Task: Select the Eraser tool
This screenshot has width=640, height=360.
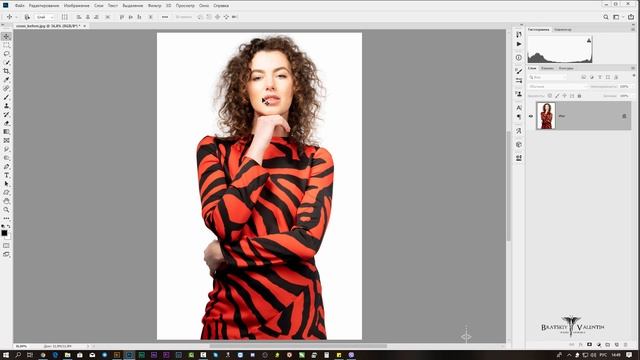Action: (6, 123)
